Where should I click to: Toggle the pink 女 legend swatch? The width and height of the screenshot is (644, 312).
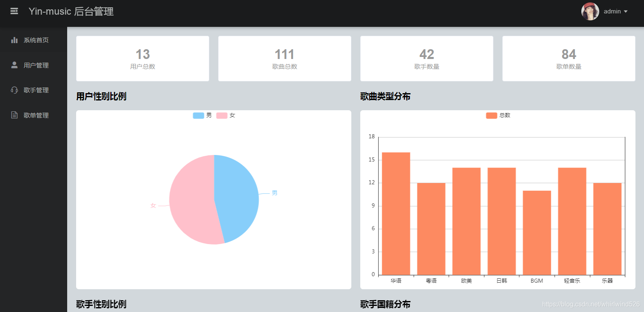pyautogui.click(x=222, y=116)
